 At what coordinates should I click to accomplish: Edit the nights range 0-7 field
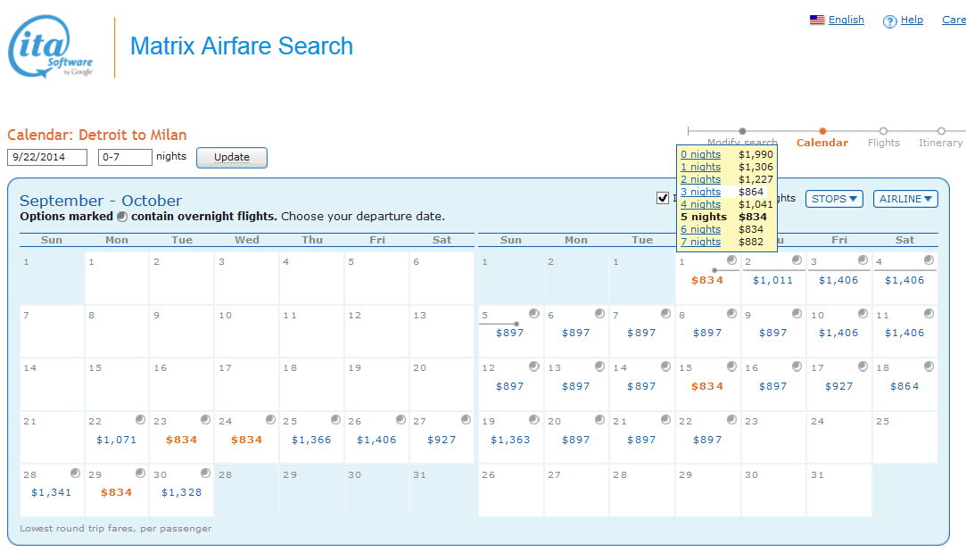tap(125, 157)
